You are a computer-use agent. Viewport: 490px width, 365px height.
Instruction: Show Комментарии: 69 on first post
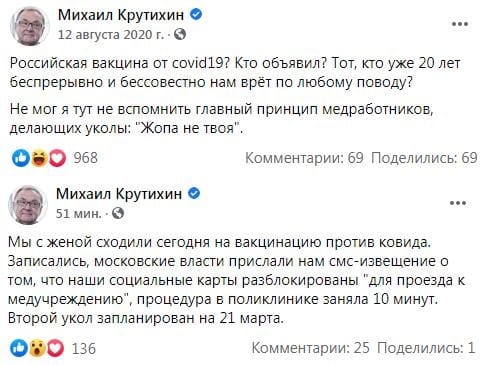(x=304, y=158)
